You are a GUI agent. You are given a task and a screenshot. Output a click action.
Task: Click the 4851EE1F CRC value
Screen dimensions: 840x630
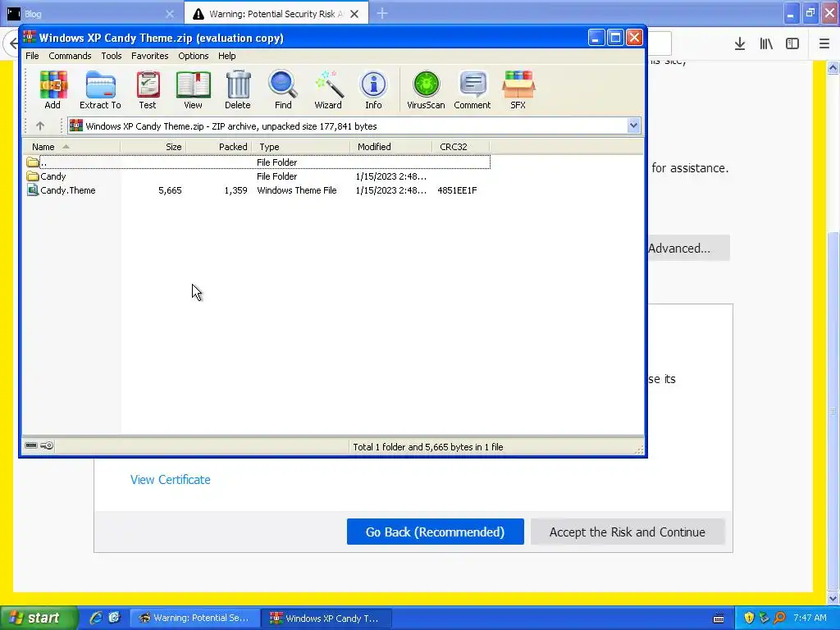click(457, 190)
